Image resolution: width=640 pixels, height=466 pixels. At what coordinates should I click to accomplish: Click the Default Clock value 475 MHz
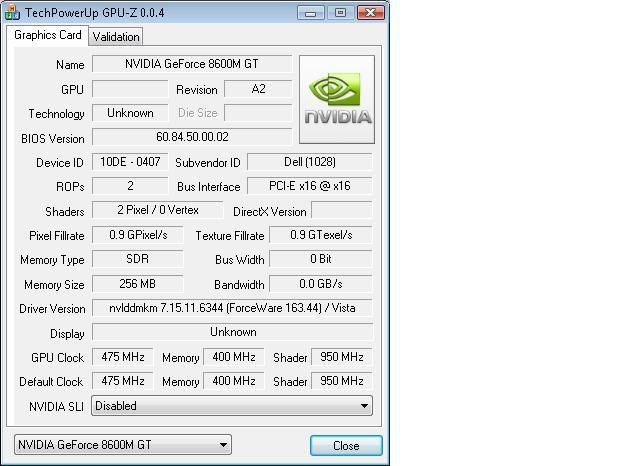[x=122, y=381]
